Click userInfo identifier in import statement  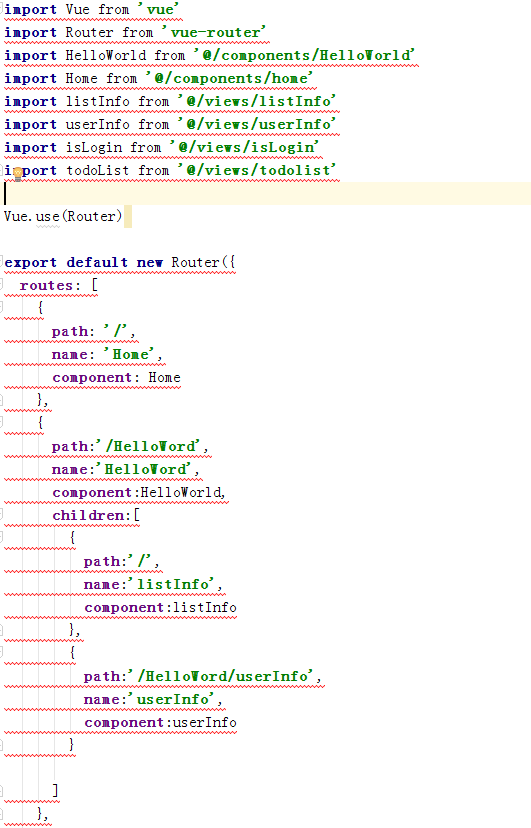98,125
